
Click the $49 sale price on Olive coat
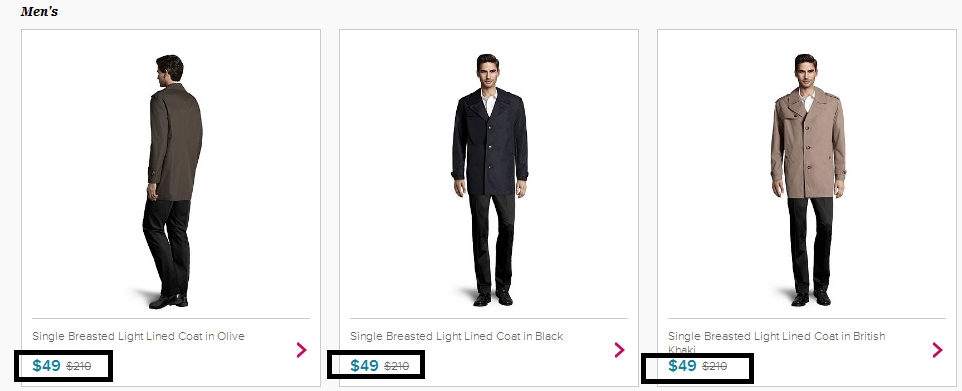47,366
